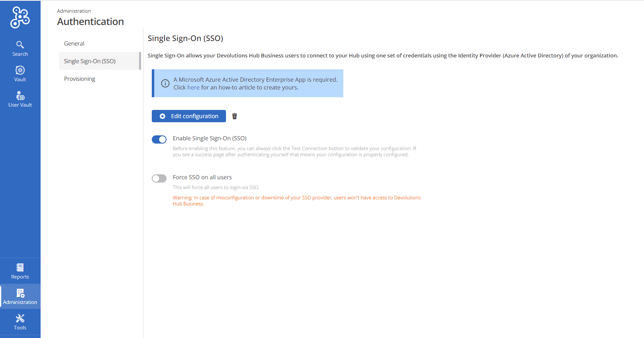Click the info icon in the blue banner
644x338 pixels.
165,83
